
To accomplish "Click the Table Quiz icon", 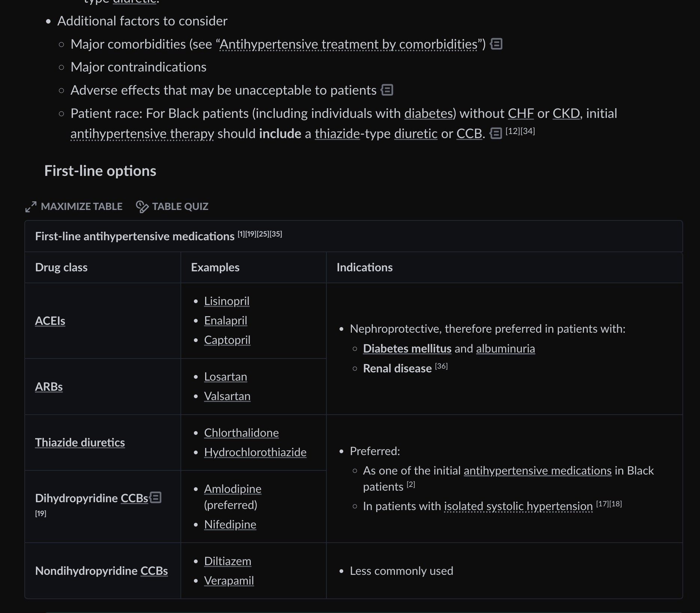I will pyautogui.click(x=142, y=207).
